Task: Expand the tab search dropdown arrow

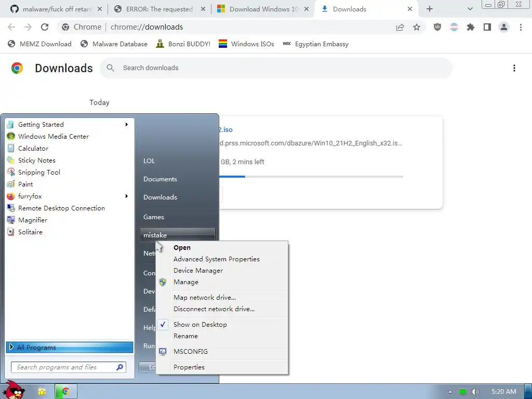Action: tap(470, 9)
